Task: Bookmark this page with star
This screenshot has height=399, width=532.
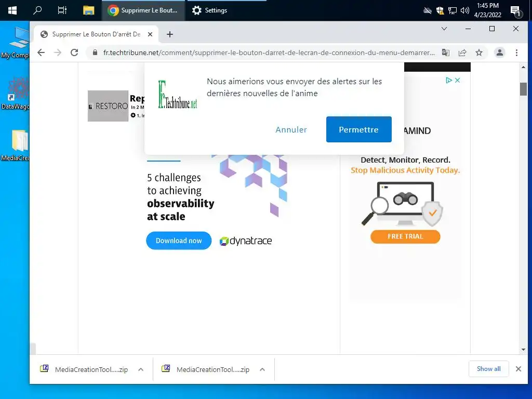Action: point(478,52)
